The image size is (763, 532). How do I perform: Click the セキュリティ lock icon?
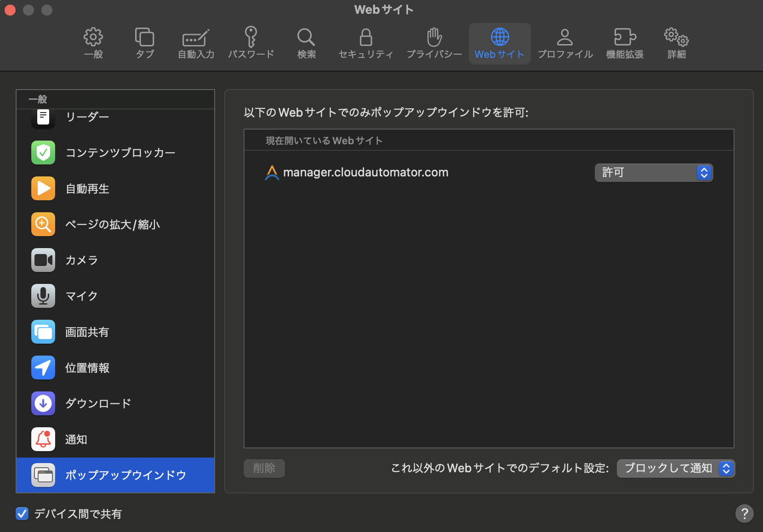(x=365, y=43)
